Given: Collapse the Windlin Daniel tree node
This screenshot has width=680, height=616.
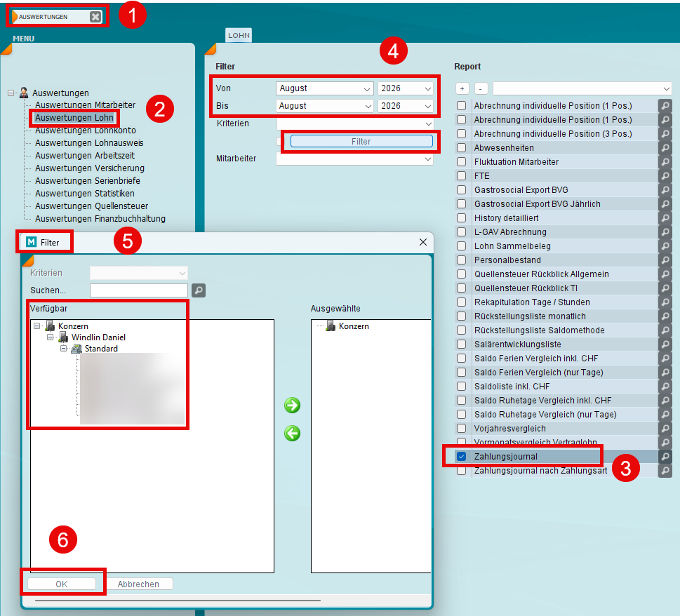Looking at the screenshot, I should 51,337.
